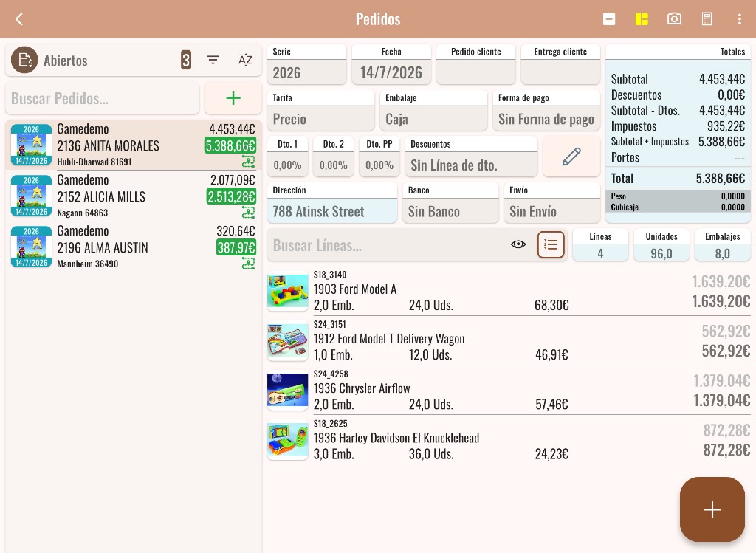Open the 1936 Chrysler Airflow line
Screen dimensions: 756x553
tap(509, 390)
